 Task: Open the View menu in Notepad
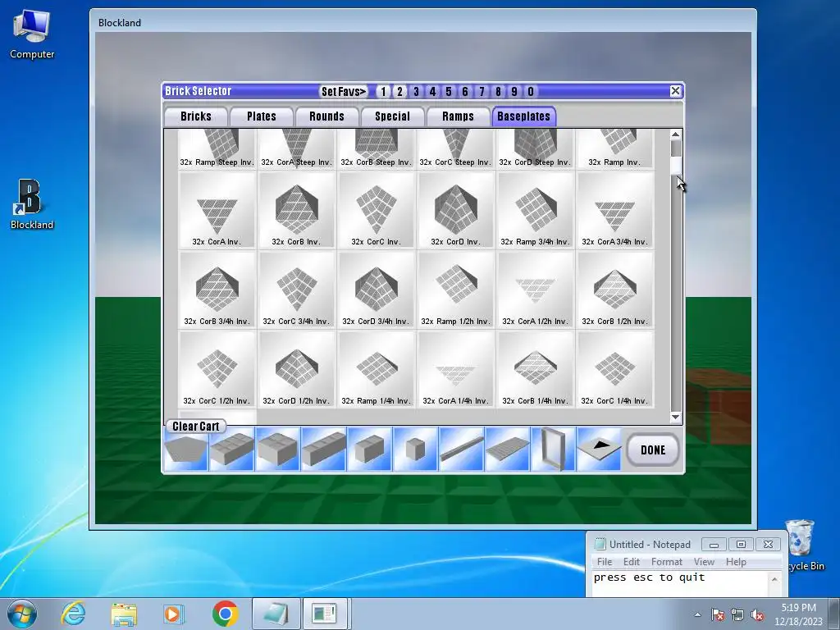click(x=704, y=562)
